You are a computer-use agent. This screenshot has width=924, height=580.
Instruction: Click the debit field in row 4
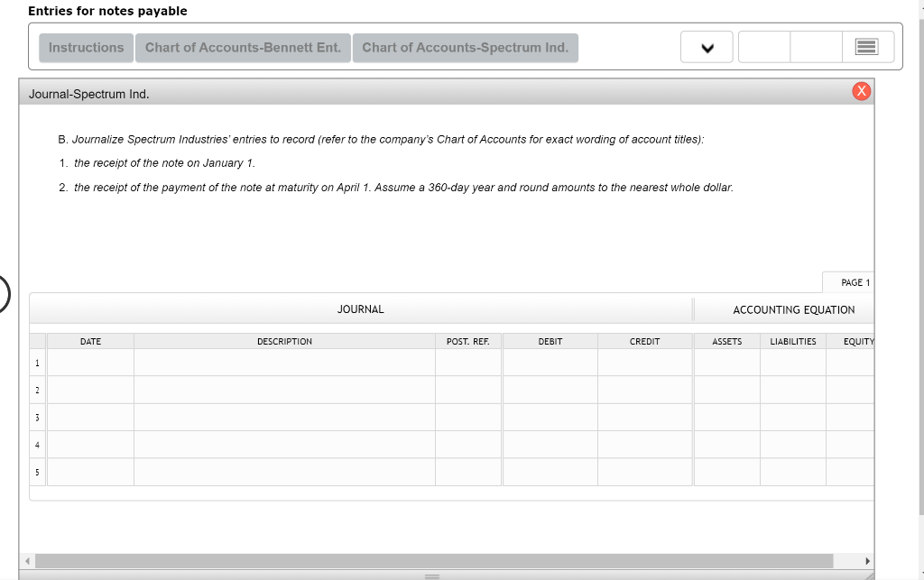(x=550, y=445)
